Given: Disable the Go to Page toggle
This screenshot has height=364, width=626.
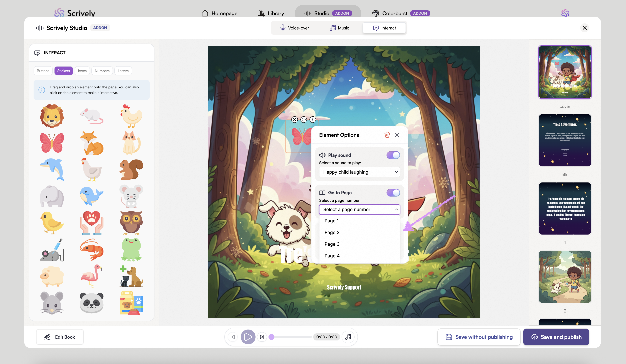Looking at the screenshot, I should (x=393, y=193).
